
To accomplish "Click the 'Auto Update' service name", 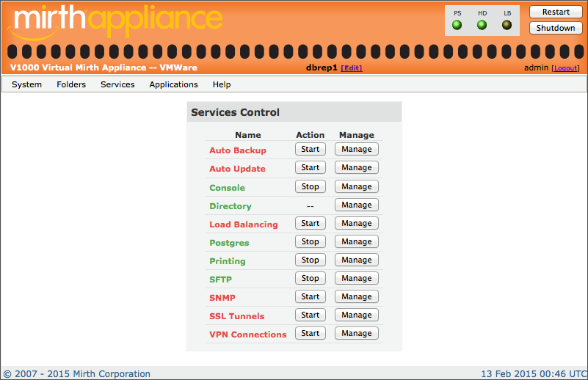I will (x=237, y=169).
